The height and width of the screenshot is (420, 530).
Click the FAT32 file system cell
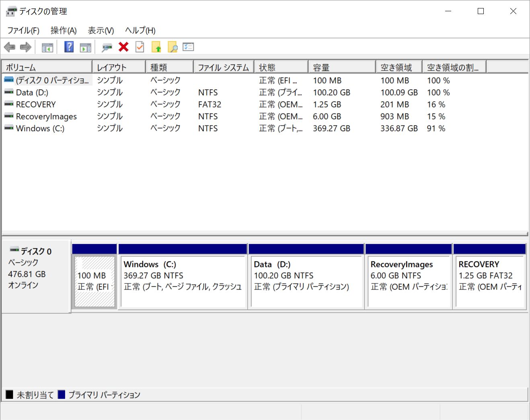[x=210, y=104]
